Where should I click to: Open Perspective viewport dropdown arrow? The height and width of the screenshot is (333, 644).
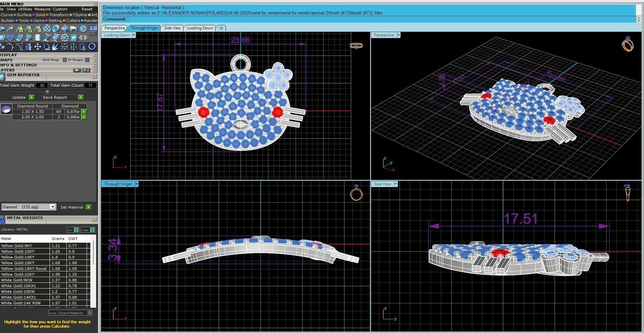pos(399,35)
